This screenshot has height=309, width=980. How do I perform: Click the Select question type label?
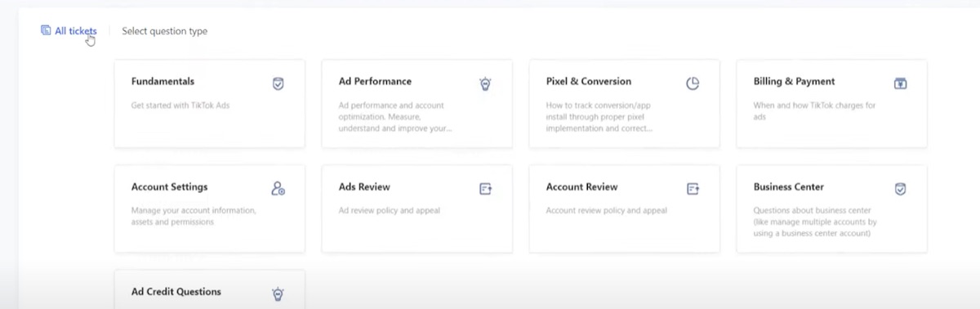[x=165, y=31]
